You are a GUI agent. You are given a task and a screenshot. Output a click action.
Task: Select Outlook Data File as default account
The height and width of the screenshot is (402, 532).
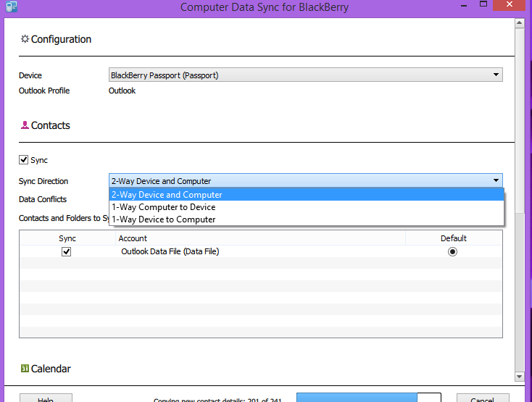(452, 251)
